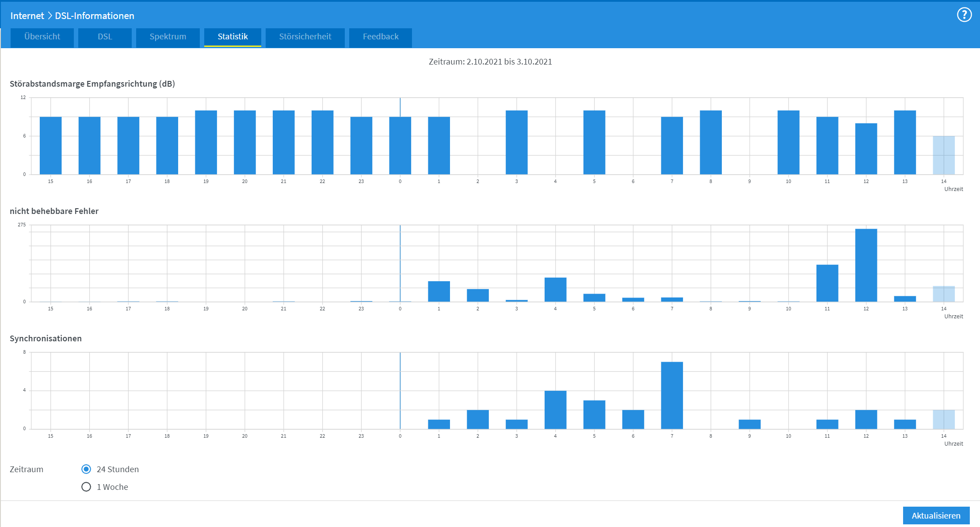Switch to the Spektrum tab
This screenshot has width=980, height=527.
click(x=168, y=37)
